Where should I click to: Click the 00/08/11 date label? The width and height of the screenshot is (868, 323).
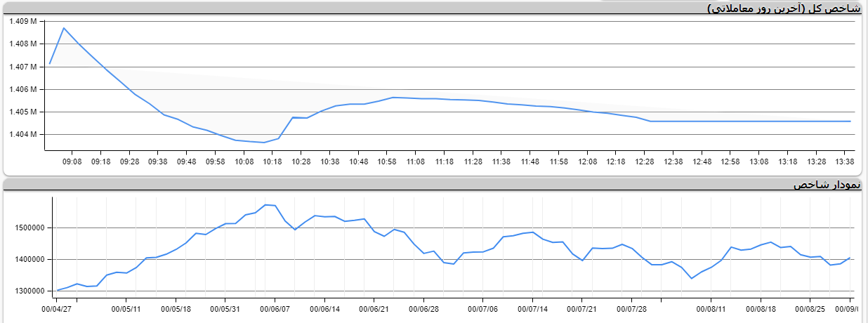pyautogui.click(x=711, y=308)
